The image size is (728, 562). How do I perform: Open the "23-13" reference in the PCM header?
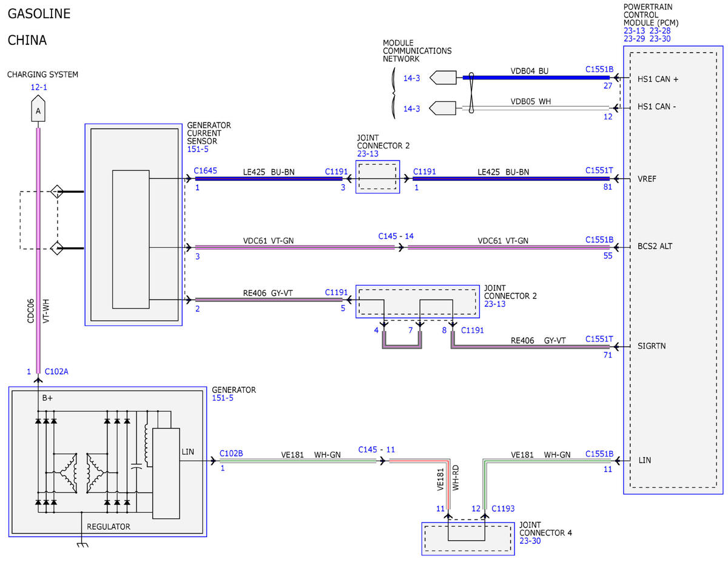pyautogui.click(x=634, y=31)
